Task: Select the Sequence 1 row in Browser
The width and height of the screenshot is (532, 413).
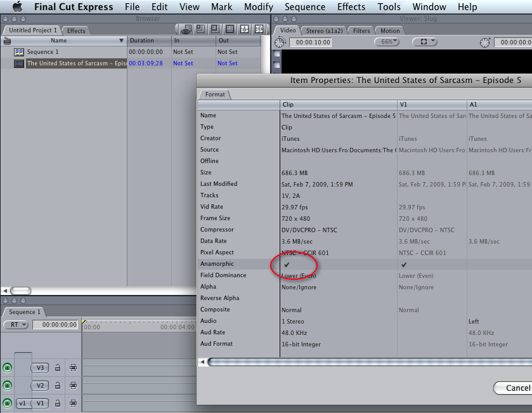Action: (x=131, y=52)
